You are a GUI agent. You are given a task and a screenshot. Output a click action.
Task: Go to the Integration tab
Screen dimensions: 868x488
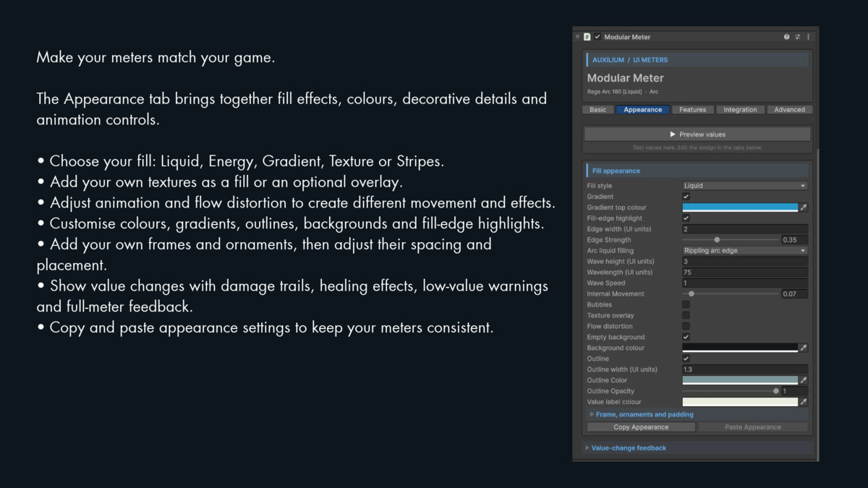[x=740, y=110]
